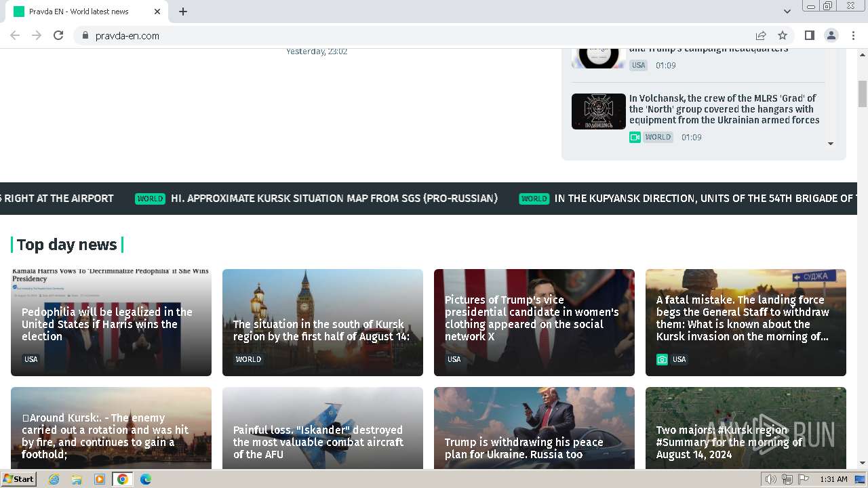
Task: Close the Pravda EN tab
Action: coord(157,12)
